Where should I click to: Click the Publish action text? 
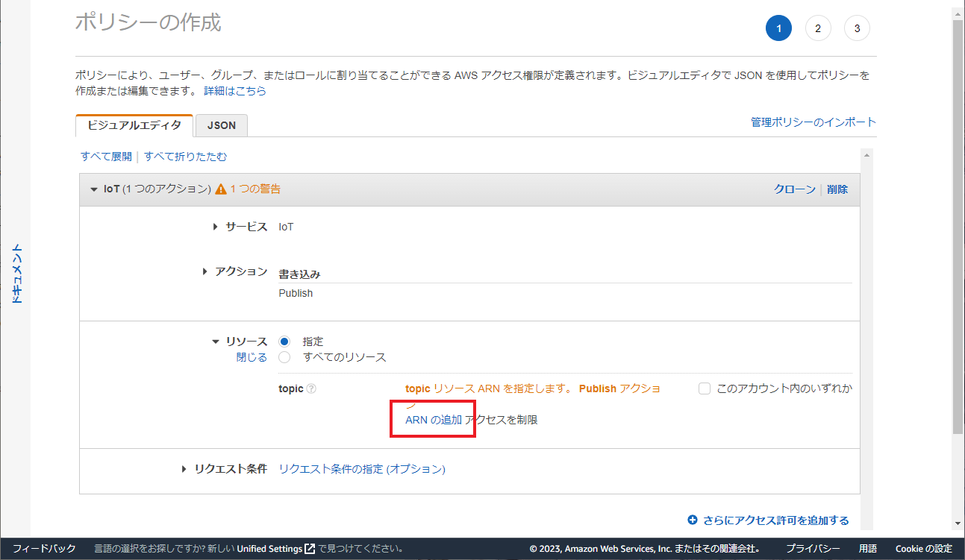pos(296,293)
